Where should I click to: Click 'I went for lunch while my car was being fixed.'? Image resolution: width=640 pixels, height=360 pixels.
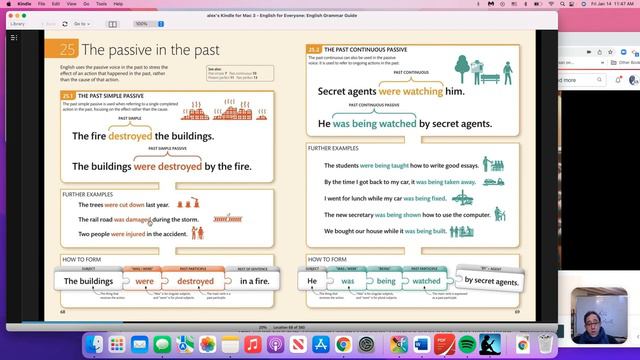tap(385, 199)
